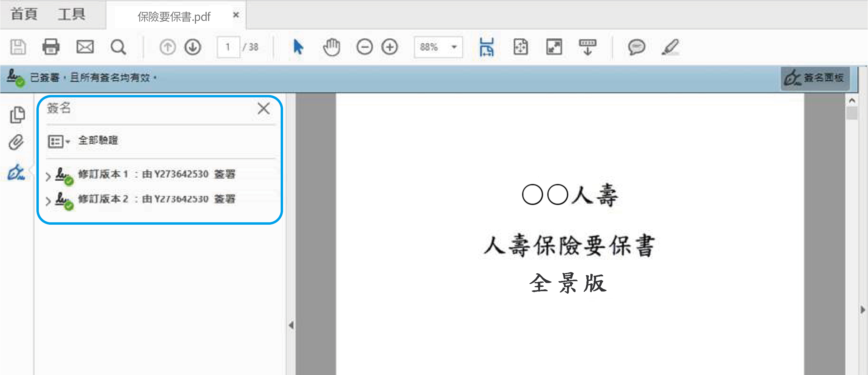Go to next page arrow
Screen dimensions: 868x375
(x=193, y=47)
